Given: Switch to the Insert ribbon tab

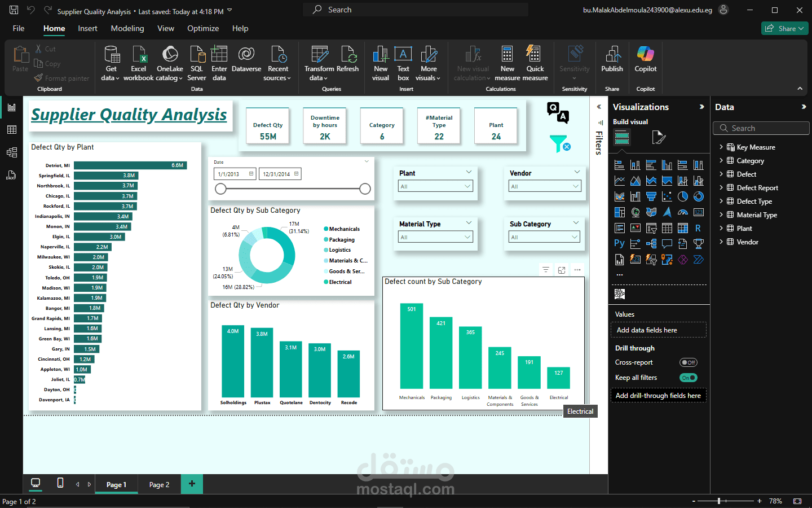Looking at the screenshot, I should coord(87,28).
